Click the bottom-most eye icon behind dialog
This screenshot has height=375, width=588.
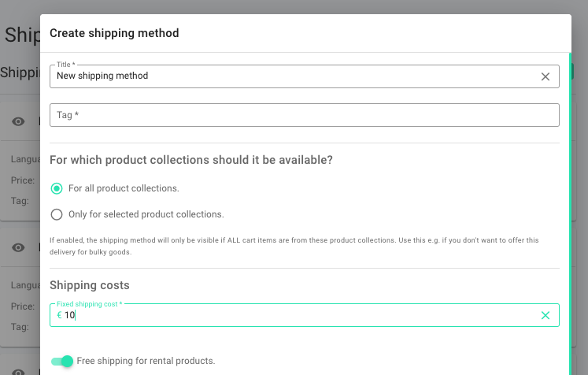point(19,371)
